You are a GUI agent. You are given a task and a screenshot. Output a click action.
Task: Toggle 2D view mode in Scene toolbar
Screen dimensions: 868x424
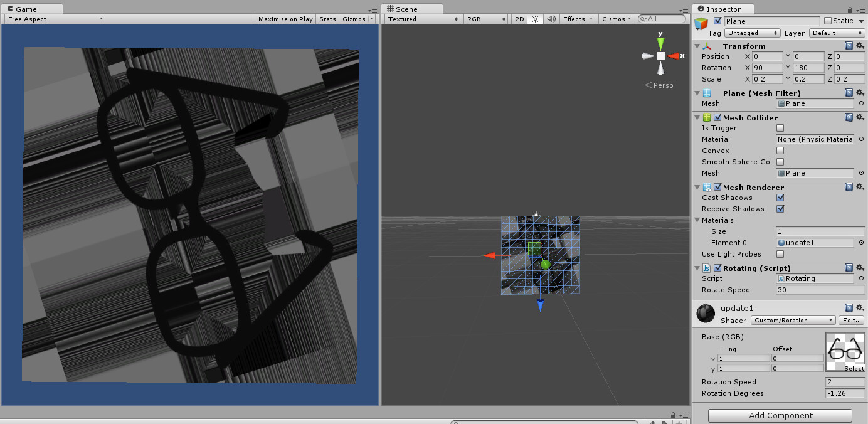[x=519, y=19]
